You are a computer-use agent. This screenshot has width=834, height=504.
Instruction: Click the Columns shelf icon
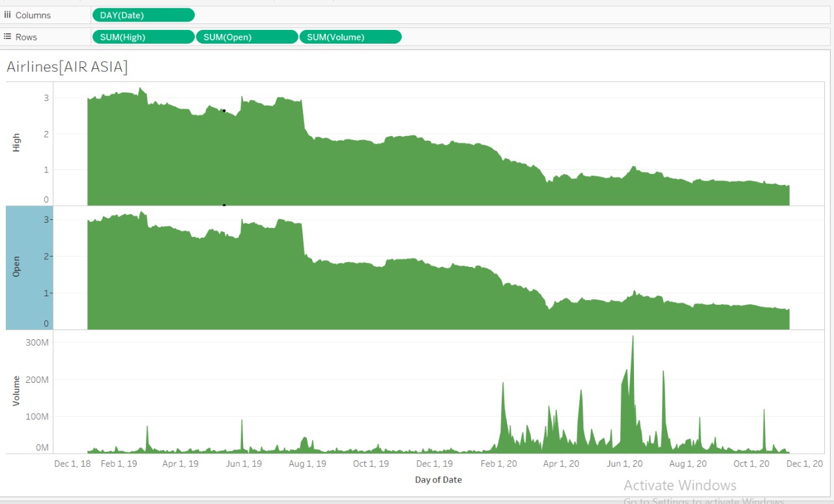8,14
